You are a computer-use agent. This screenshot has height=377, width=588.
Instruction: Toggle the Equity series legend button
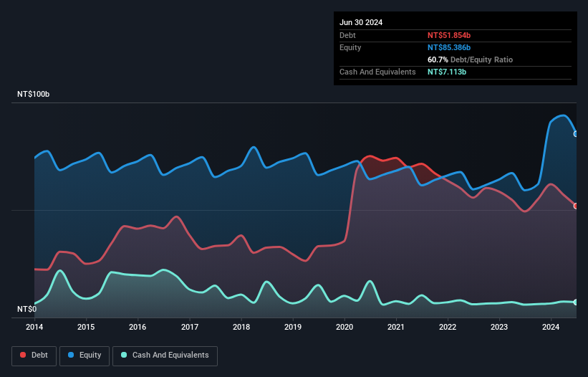pyautogui.click(x=85, y=355)
